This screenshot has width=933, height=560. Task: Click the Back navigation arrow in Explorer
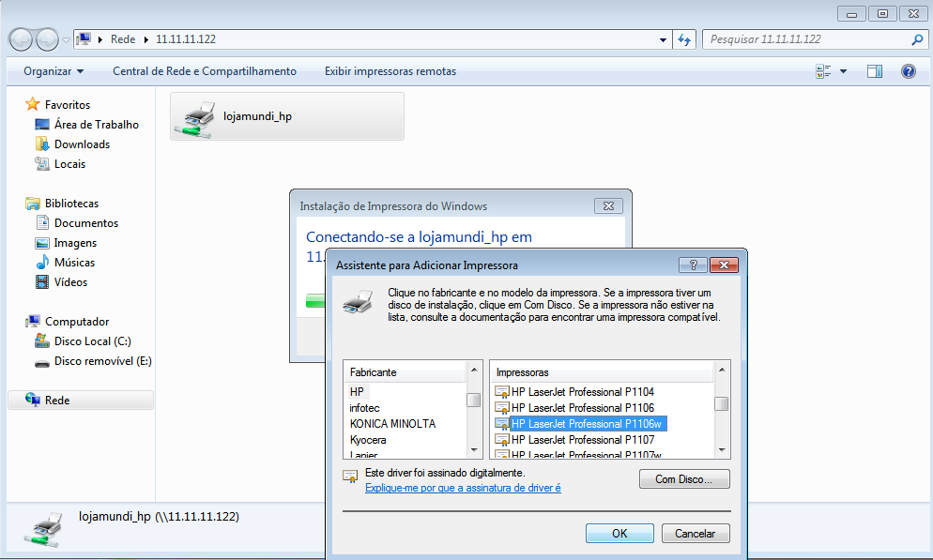[22, 39]
